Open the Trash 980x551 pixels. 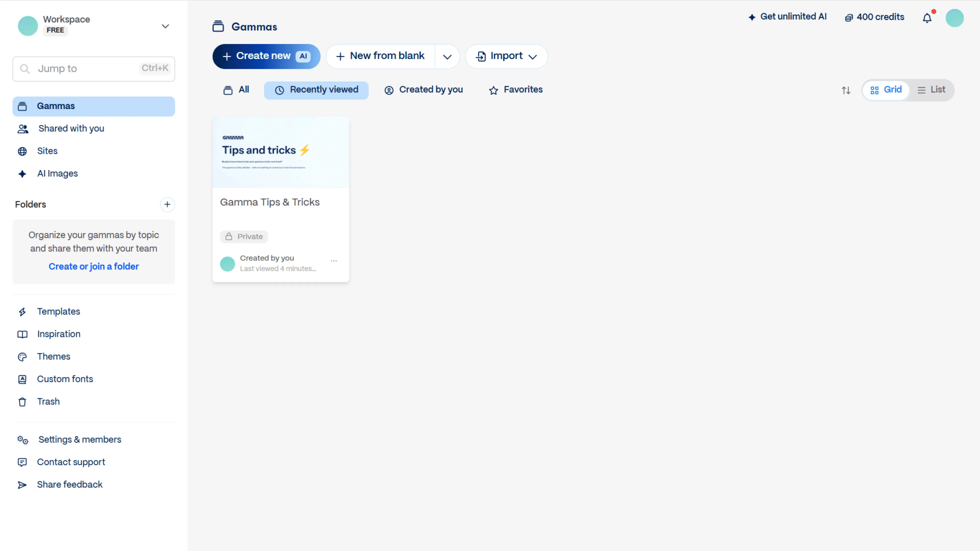click(48, 402)
